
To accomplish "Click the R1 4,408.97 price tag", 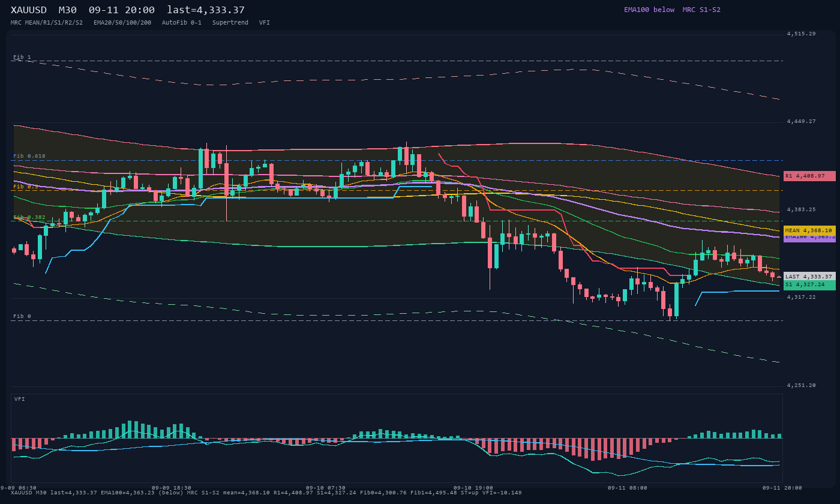I will pyautogui.click(x=809, y=176).
